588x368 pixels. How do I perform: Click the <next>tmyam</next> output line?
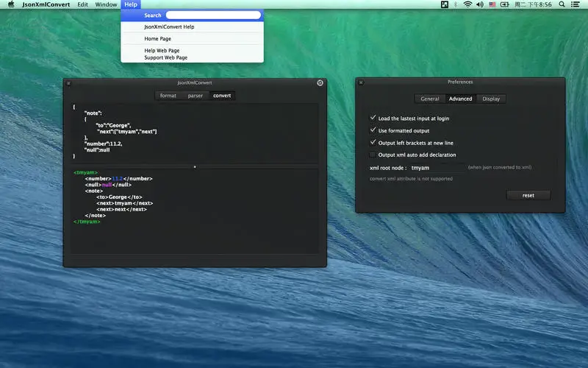coord(124,203)
